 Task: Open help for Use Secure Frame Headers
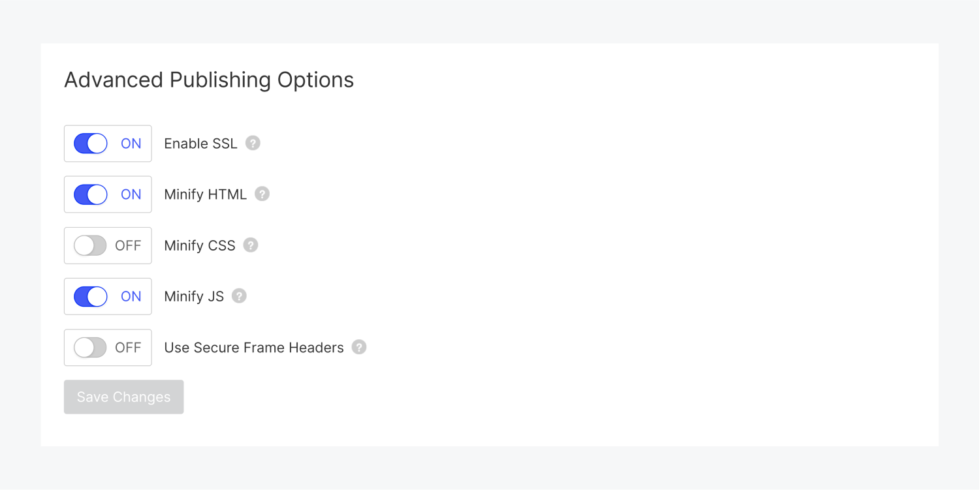click(359, 347)
